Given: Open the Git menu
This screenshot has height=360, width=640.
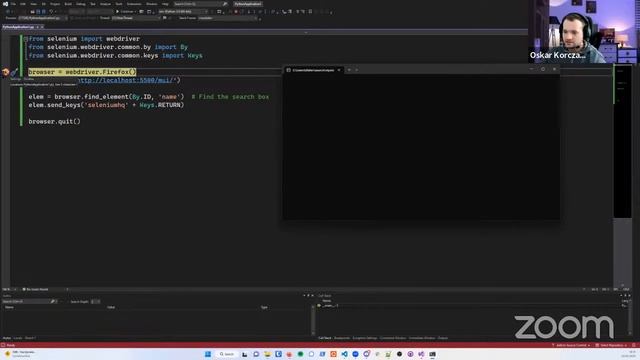Looking at the screenshot, I should (x=44, y=4).
